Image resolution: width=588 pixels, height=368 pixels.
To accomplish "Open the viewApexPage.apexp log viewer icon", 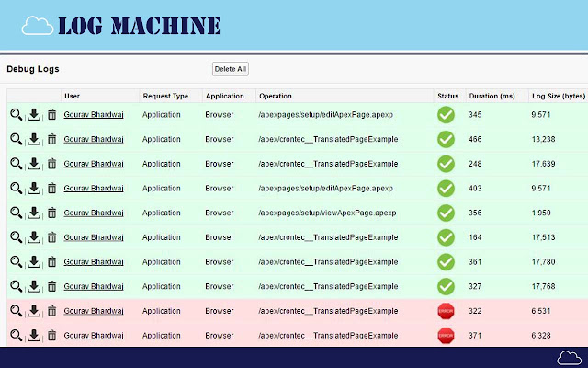I will [x=17, y=213].
